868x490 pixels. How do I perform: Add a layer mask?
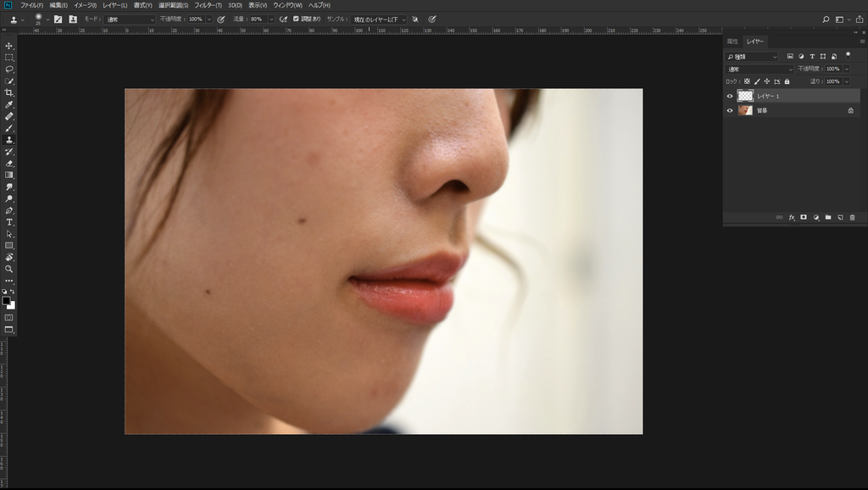[x=804, y=218]
